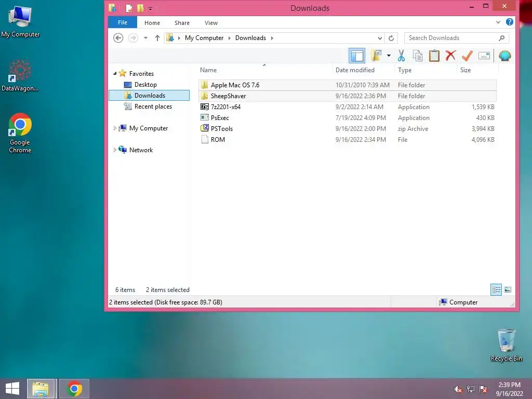Paste using the clipboard icon
The height and width of the screenshot is (399, 532).
click(434, 56)
